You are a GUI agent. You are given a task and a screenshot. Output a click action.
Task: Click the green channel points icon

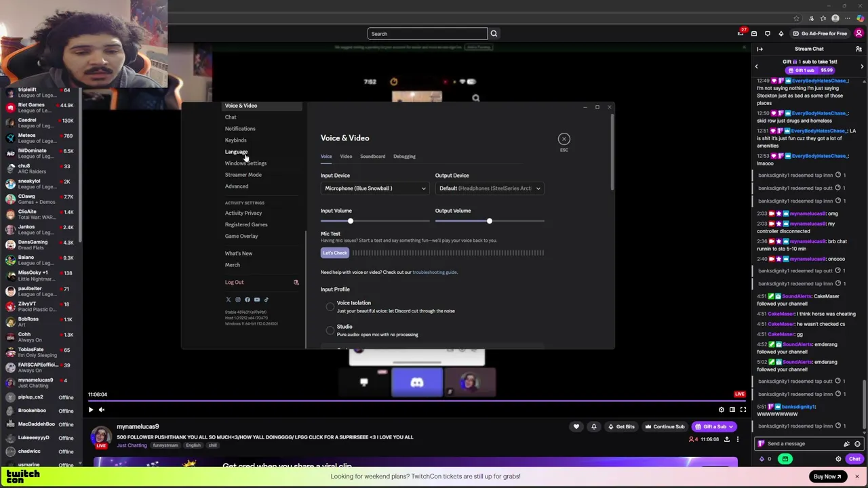point(785,459)
